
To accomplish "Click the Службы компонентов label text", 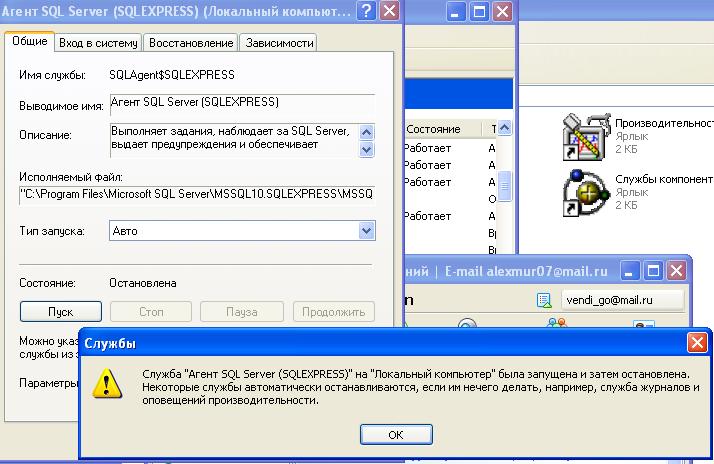I will click(x=664, y=179).
